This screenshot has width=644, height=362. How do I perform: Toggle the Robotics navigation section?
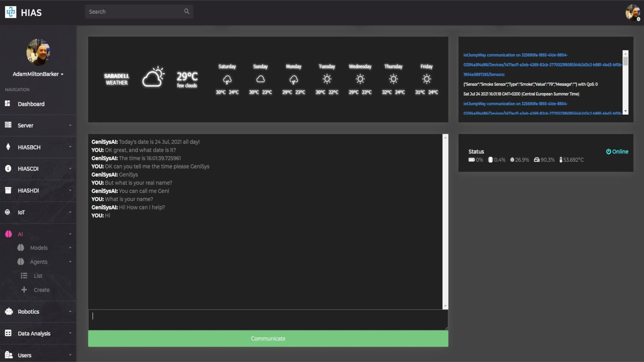pyautogui.click(x=38, y=312)
